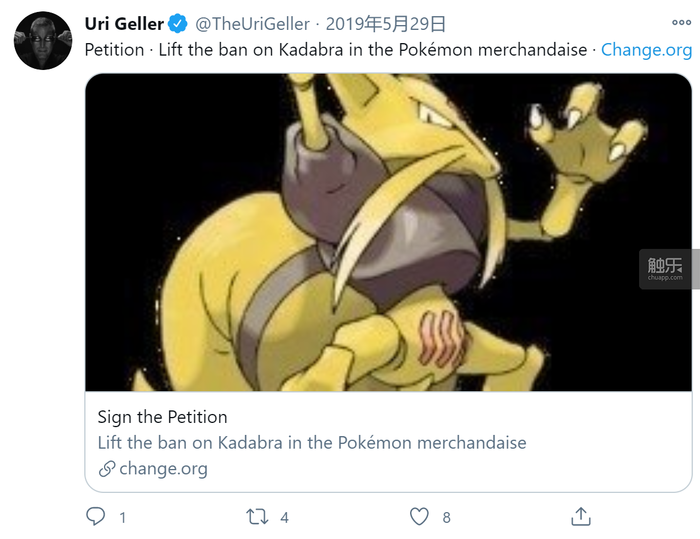Click the chain link icon beside change.org

107,469
